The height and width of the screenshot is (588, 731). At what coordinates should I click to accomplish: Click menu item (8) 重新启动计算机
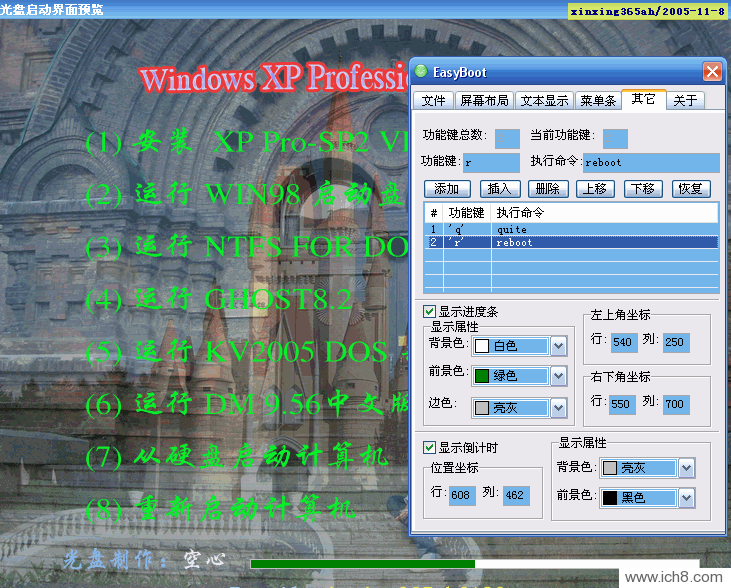220,509
